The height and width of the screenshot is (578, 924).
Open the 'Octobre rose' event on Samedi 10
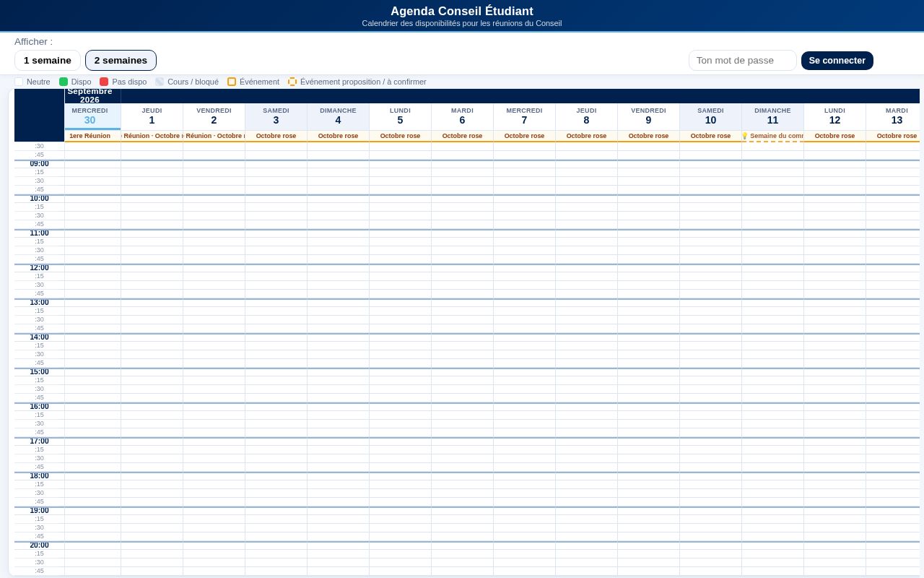[710, 136]
